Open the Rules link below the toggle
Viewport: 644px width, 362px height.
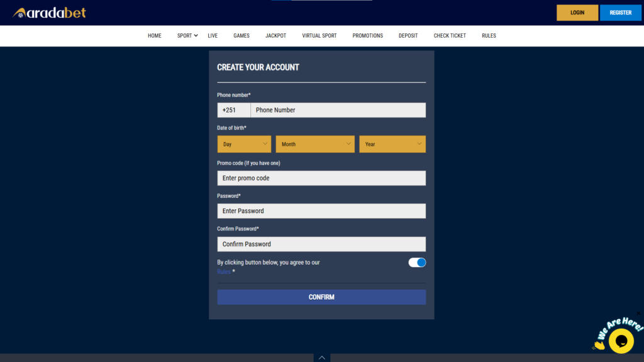(223, 271)
